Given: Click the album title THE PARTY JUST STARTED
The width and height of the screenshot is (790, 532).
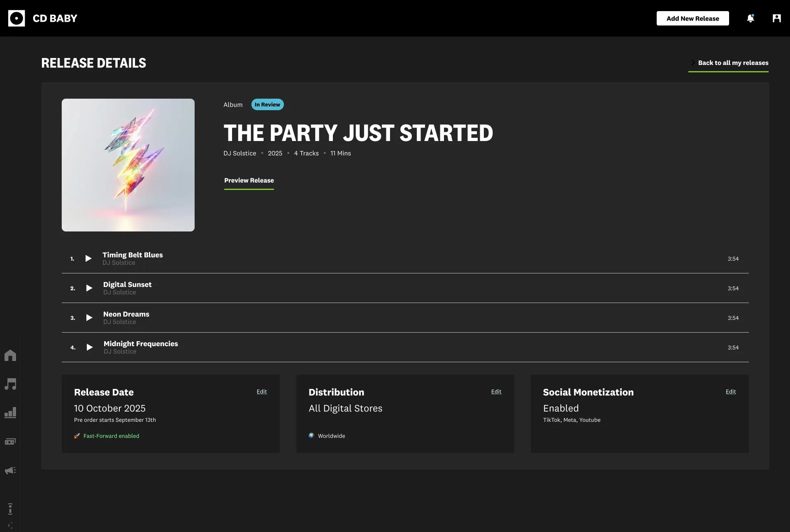Looking at the screenshot, I should click(358, 133).
